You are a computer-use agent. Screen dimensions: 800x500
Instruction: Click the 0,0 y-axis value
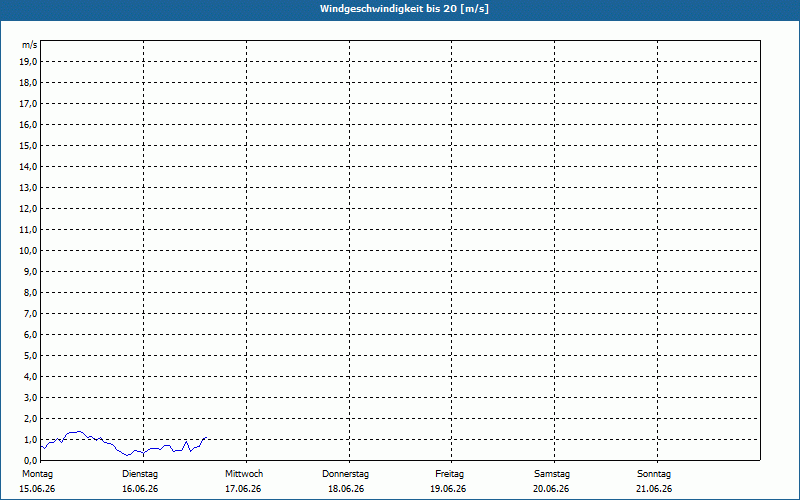click(31, 460)
